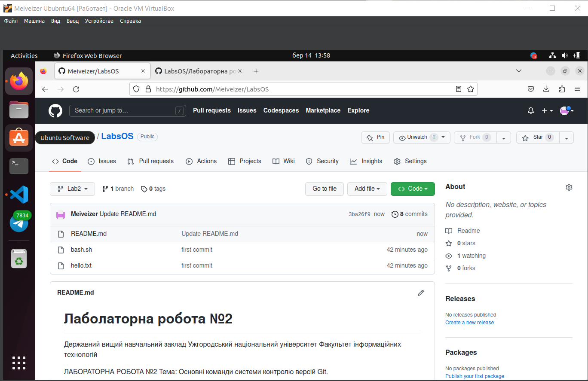Expand the Add file dropdown
The height and width of the screenshot is (381, 588).
pyautogui.click(x=367, y=189)
